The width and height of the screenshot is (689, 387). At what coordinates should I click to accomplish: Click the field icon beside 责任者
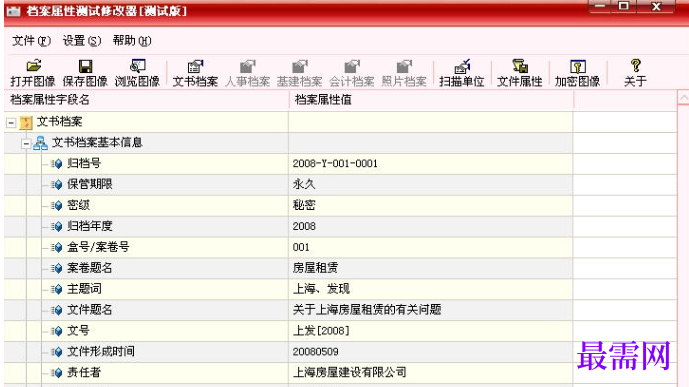tap(56, 373)
